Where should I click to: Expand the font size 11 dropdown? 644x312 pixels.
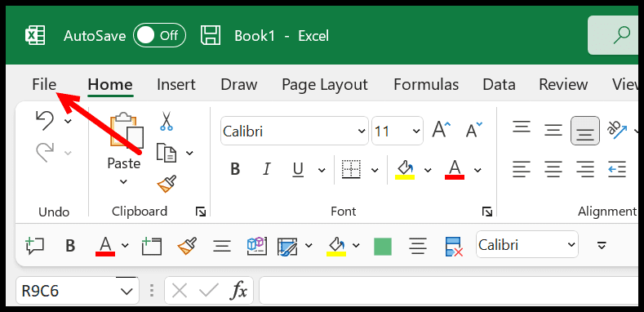pos(416,131)
